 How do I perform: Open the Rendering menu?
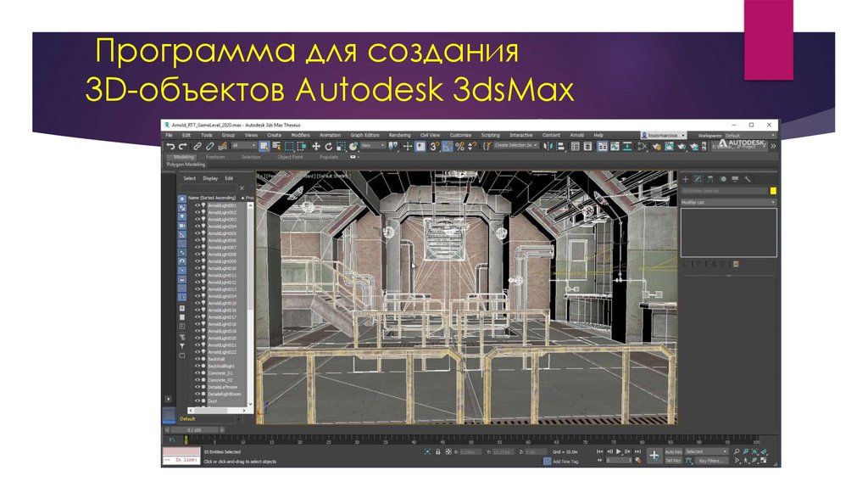click(x=399, y=135)
